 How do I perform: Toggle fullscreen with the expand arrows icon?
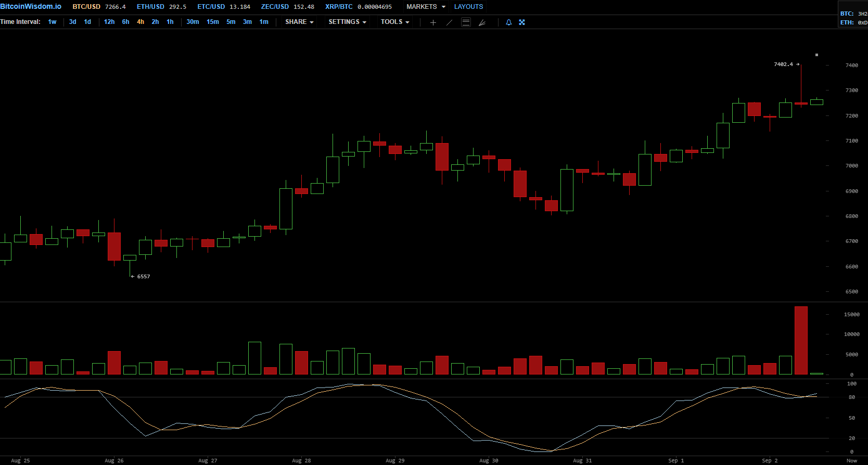click(522, 22)
